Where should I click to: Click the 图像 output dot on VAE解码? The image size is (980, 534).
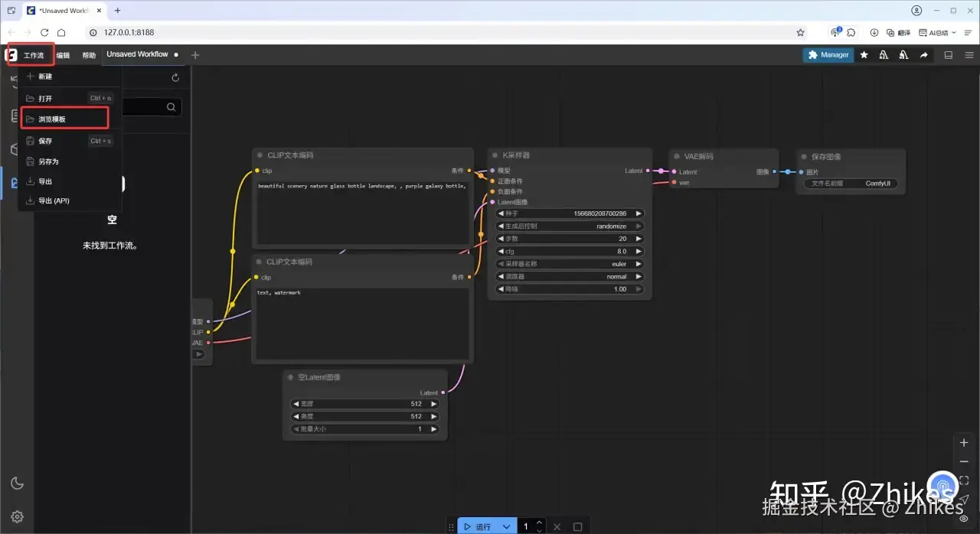774,171
